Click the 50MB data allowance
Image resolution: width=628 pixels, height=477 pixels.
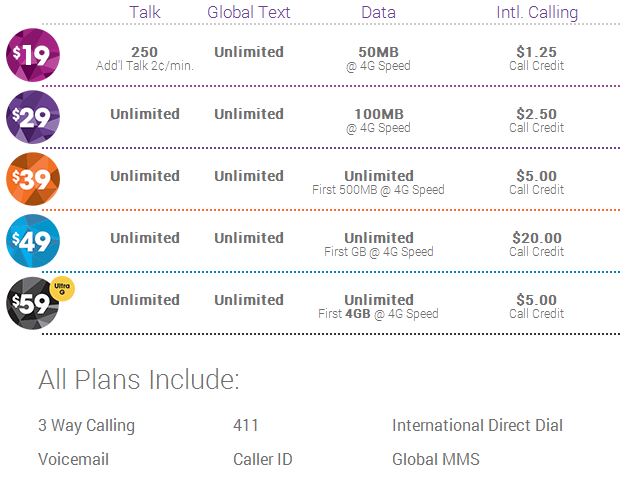tap(378, 52)
